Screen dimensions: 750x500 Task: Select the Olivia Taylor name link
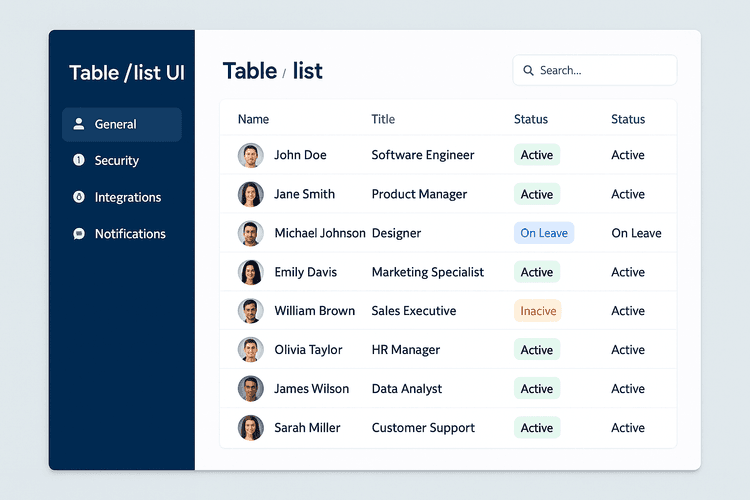point(308,350)
